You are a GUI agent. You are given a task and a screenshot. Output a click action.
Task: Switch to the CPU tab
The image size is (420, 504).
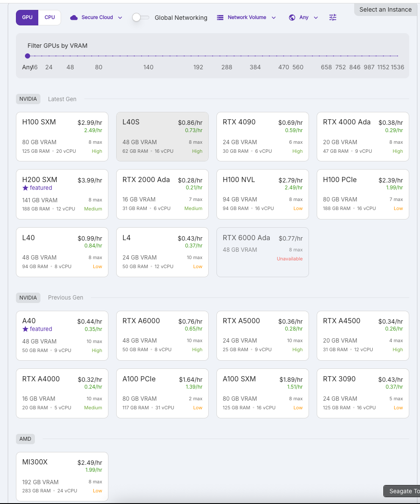(50, 17)
